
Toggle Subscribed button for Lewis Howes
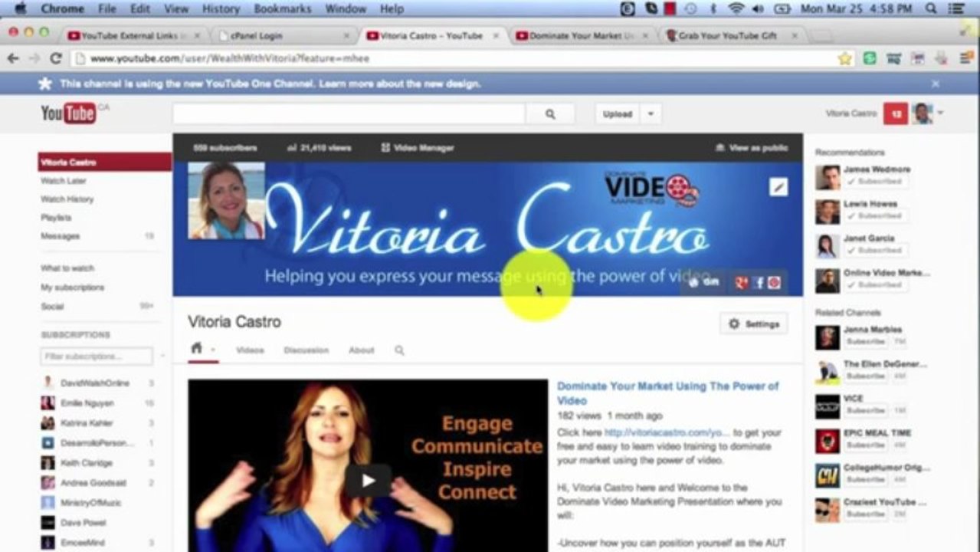click(876, 216)
